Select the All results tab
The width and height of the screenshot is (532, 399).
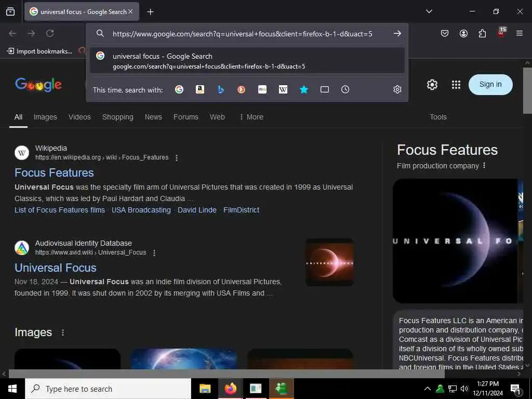tap(18, 117)
